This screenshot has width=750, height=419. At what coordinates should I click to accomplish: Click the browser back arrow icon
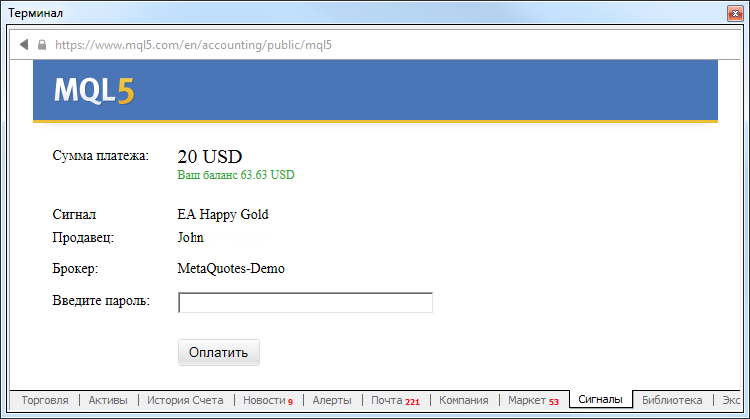click(x=24, y=44)
